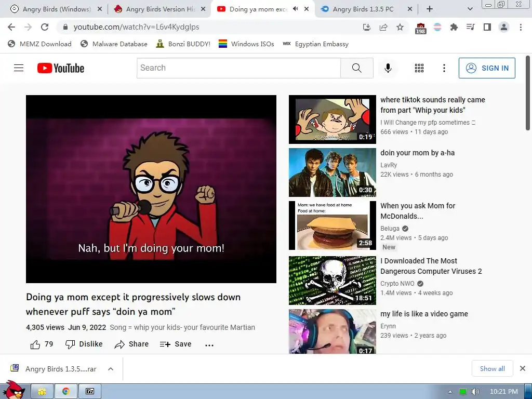The height and width of the screenshot is (399, 532).
Task: Click the share page icon in address bar
Action: 383,27
